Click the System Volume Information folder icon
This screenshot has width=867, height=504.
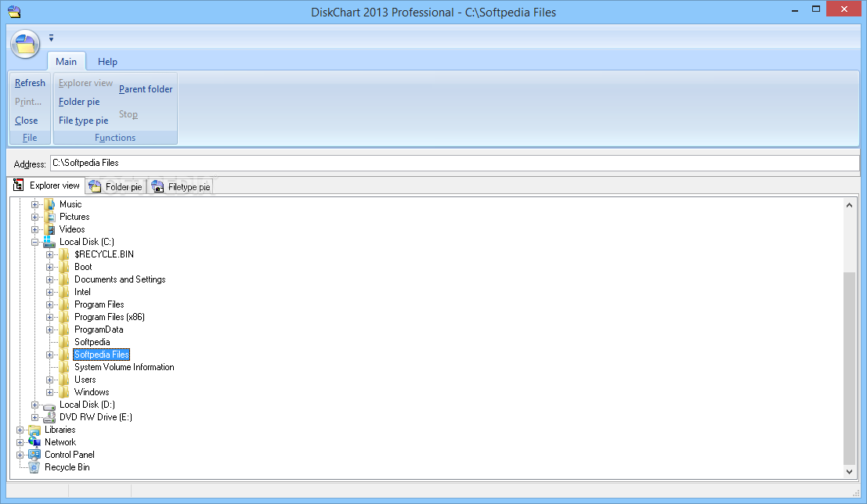[x=65, y=367]
